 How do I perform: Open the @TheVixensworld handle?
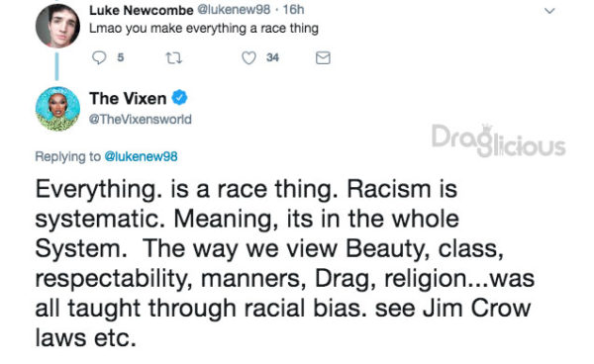click(141, 119)
